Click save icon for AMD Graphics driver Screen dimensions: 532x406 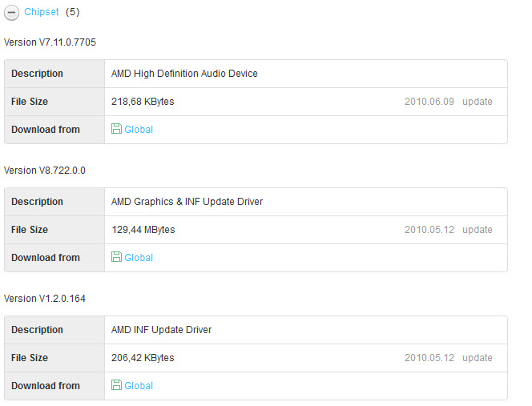(116, 257)
